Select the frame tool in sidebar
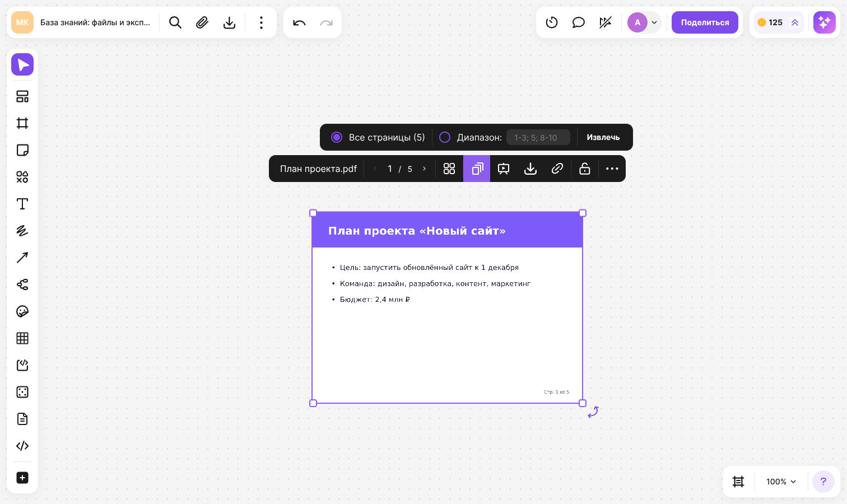This screenshot has width=847, height=504. [22, 123]
